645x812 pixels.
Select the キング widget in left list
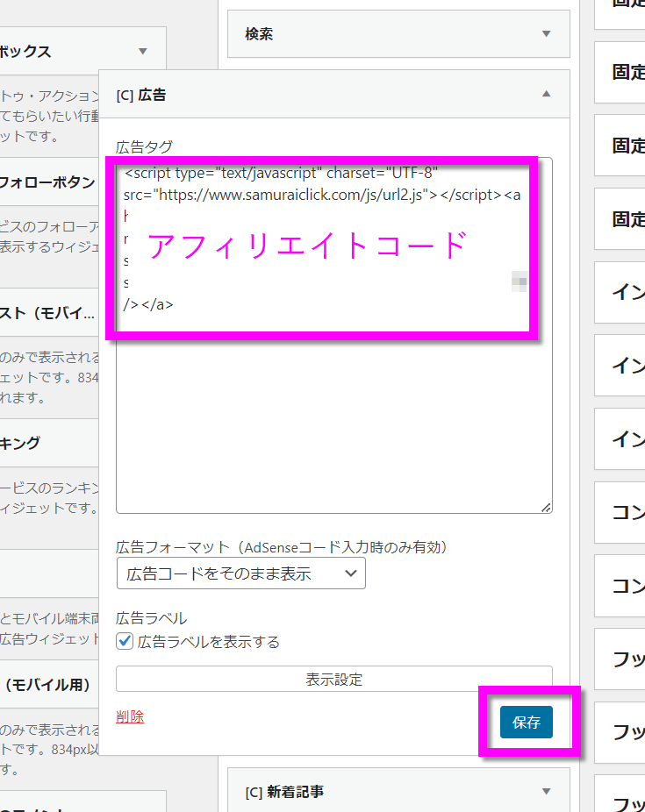(x=20, y=443)
